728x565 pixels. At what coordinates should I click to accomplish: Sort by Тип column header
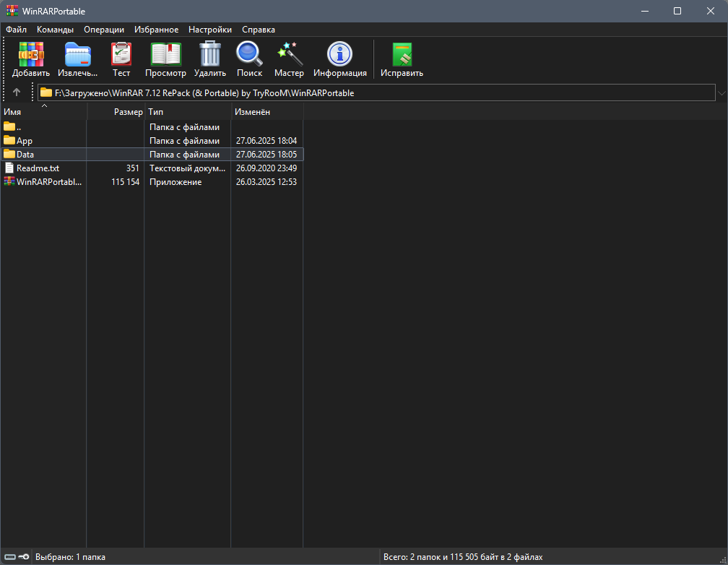188,111
